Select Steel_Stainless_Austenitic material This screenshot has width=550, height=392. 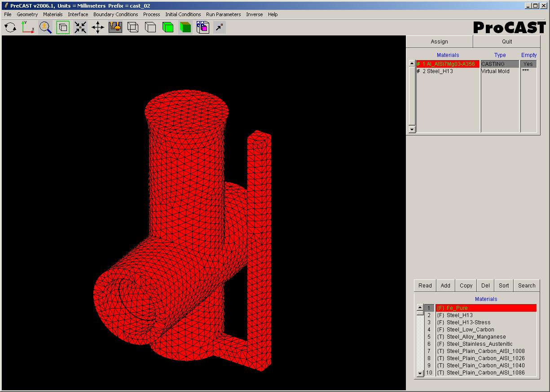pos(486,344)
